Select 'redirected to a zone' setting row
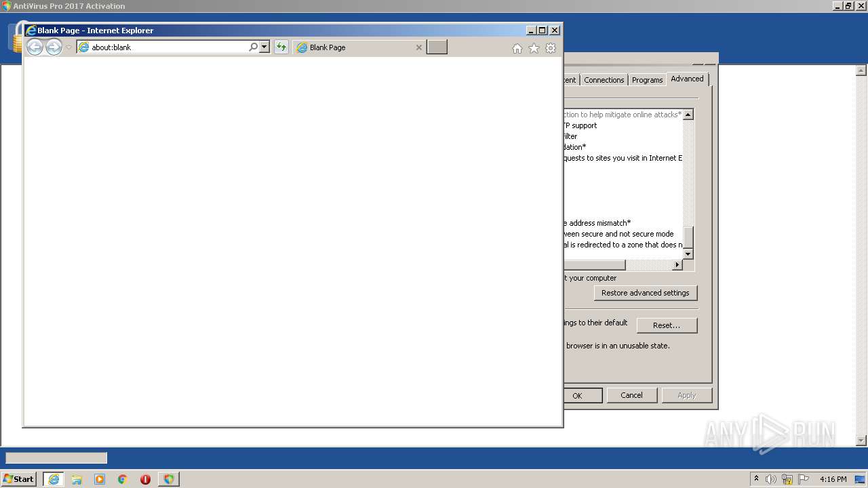 click(x=623, y=245)
